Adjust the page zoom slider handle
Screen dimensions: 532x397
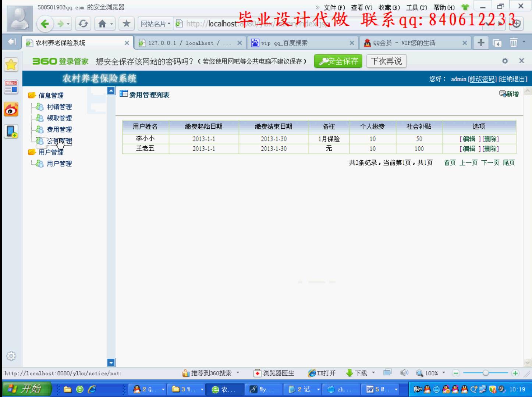[486, 373]
